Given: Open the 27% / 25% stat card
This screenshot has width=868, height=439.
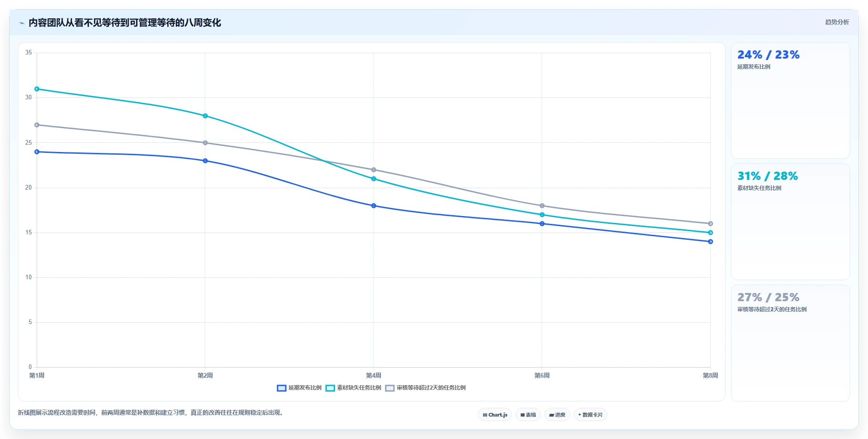Looking at the screenshot, I should 790,343.
